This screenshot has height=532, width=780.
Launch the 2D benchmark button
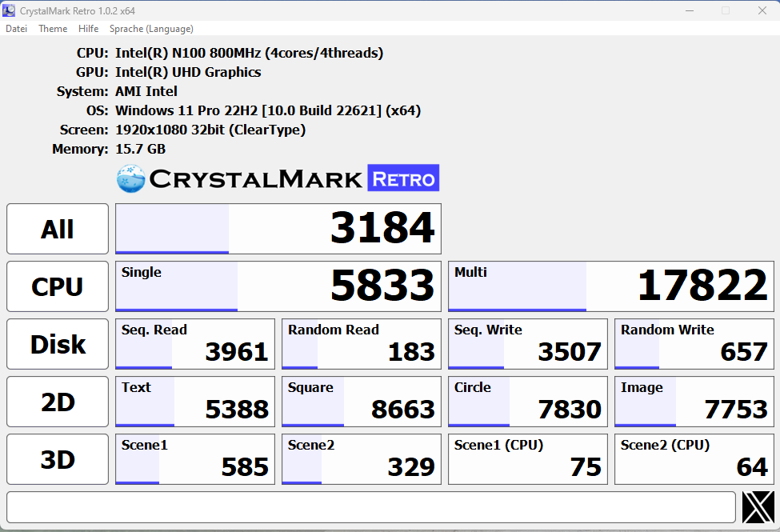[58, 402]
